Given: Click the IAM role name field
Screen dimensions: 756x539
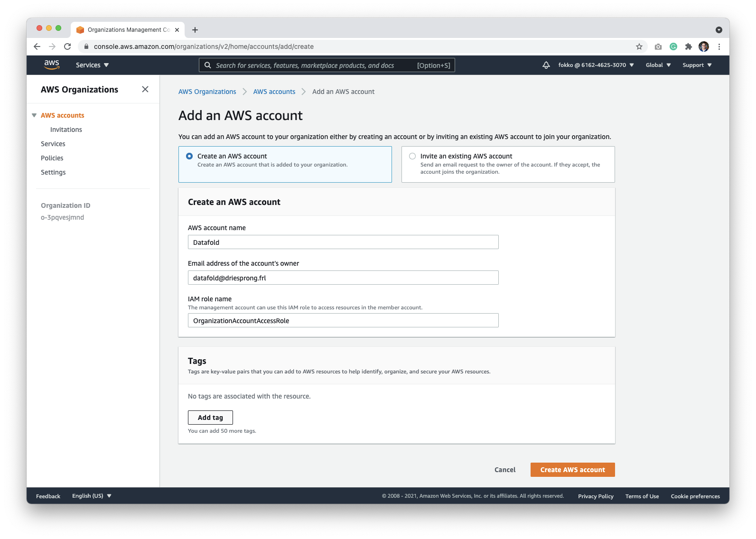Looking at the screenshot, I should tap(343, 320).
